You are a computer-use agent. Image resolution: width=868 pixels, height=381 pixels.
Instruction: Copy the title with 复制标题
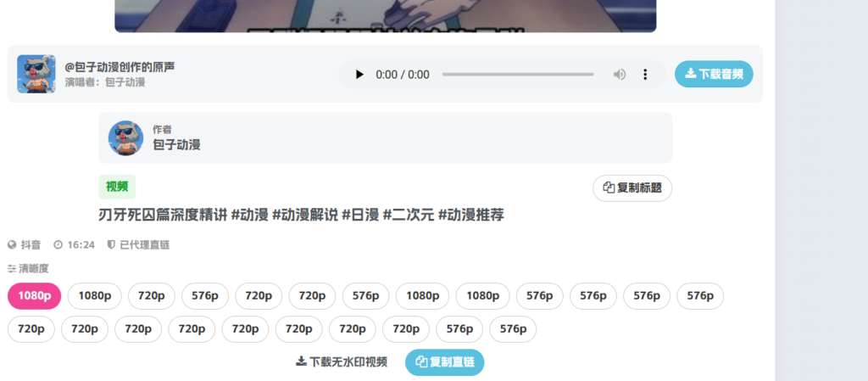click(x=632, y=188)
